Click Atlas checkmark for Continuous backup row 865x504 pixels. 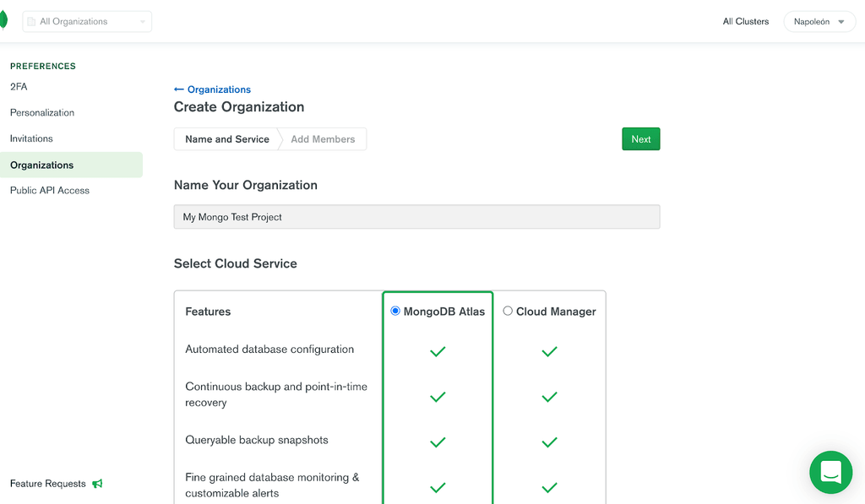[438, 396]
